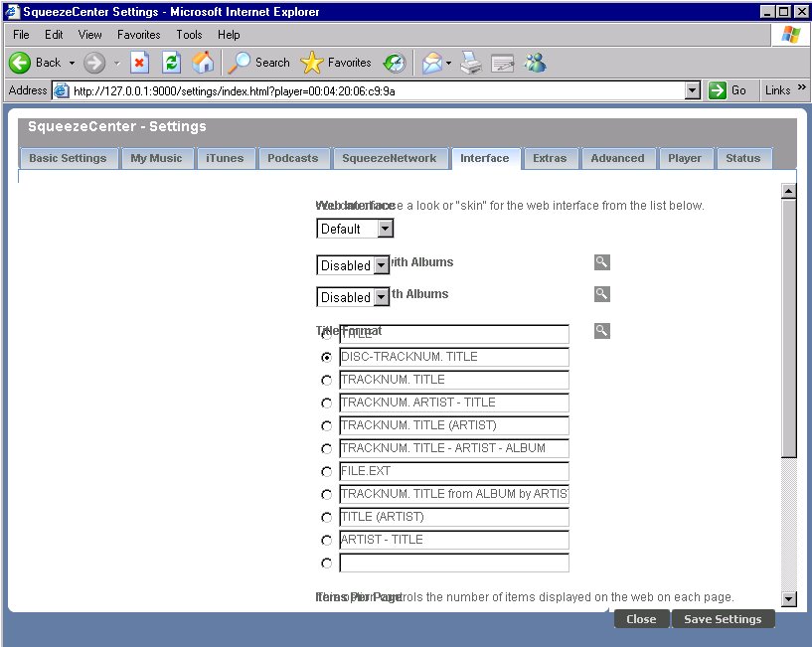Open the Search toolbar button

259,63
